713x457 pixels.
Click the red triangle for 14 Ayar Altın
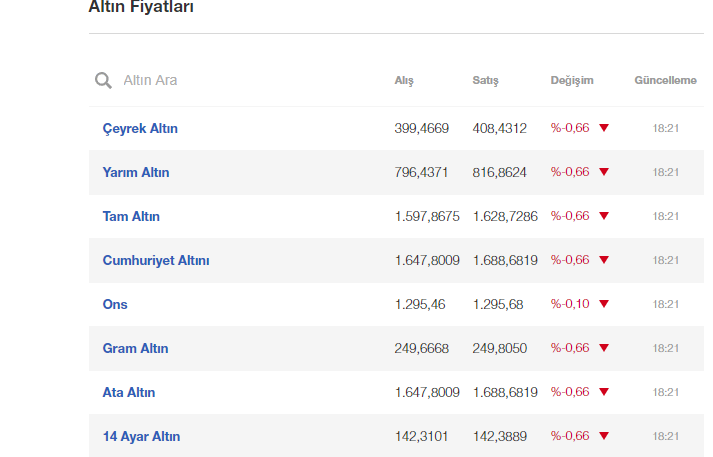click(x=604, y=436)
